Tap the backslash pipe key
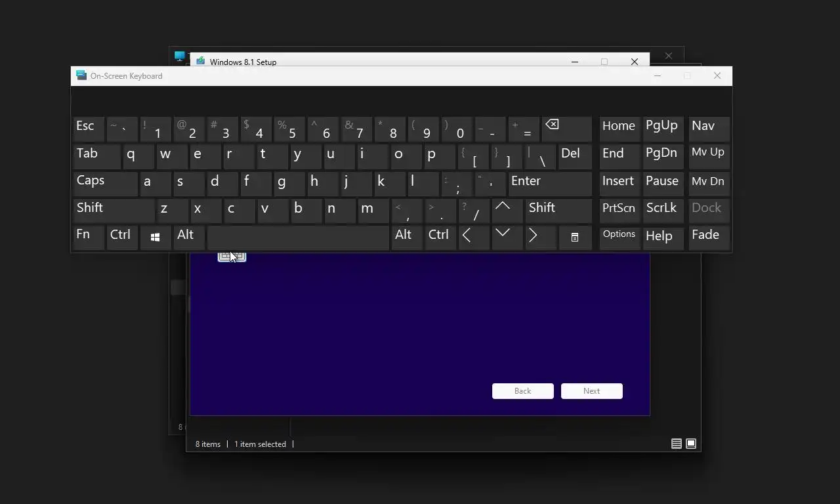The width and height of the screenshot is (840, 504). 541,156
